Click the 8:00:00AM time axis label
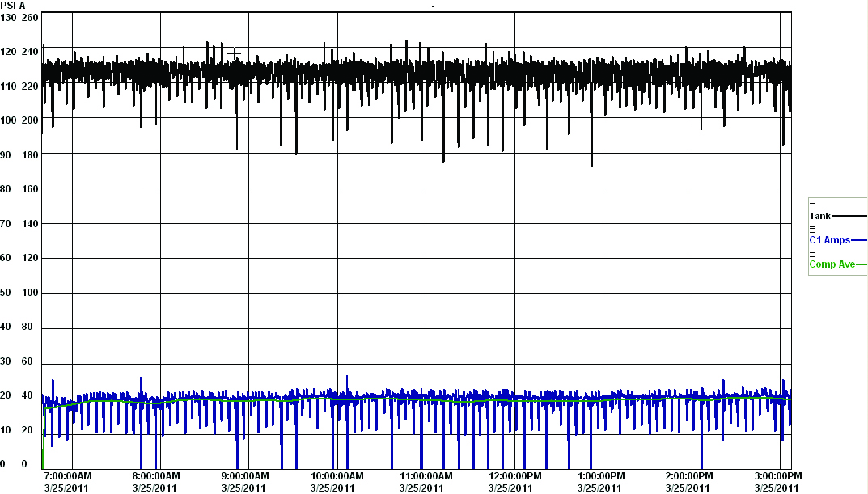 tap(155, 475)
